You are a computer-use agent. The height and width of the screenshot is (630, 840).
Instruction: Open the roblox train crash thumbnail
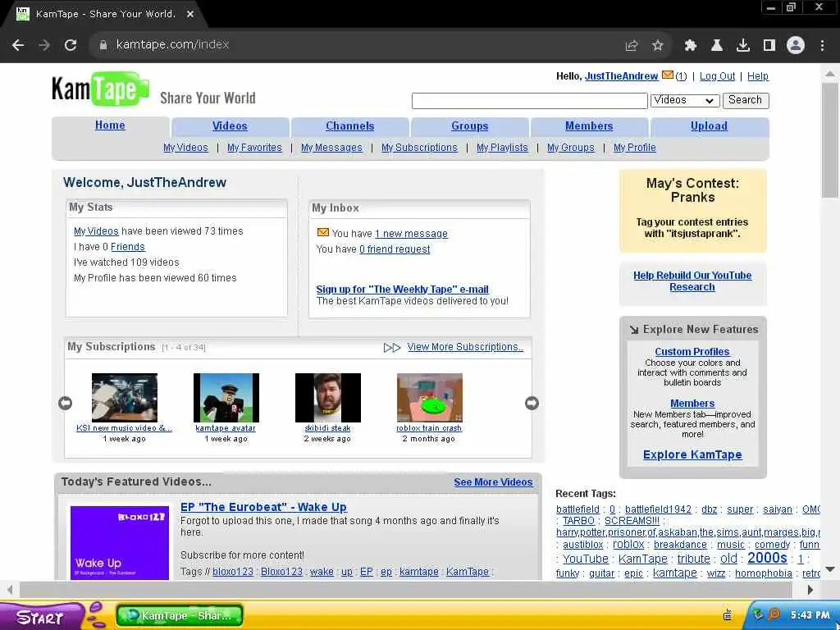click(430, 398)
